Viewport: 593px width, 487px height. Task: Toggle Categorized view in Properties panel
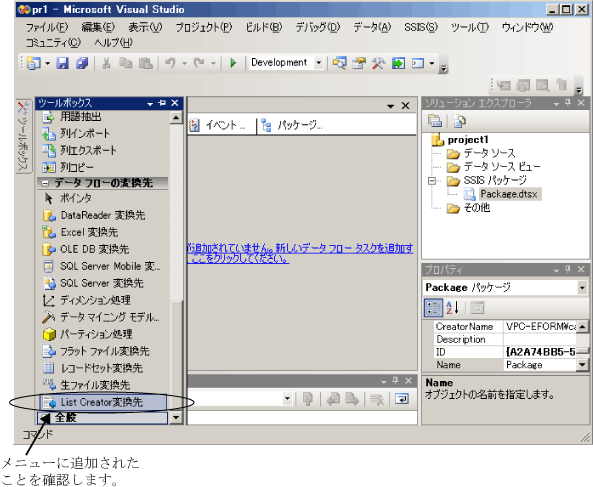433,308
